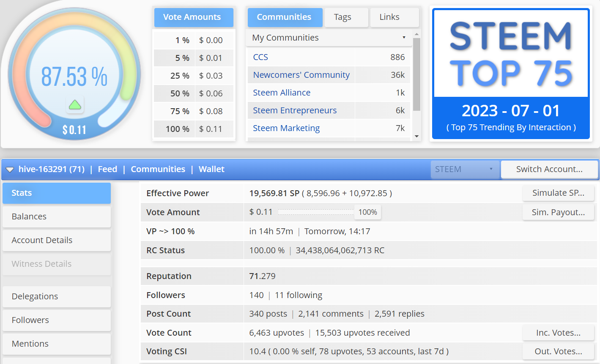View the Delegations panel

pyautogui.click(x=56, y=296)
